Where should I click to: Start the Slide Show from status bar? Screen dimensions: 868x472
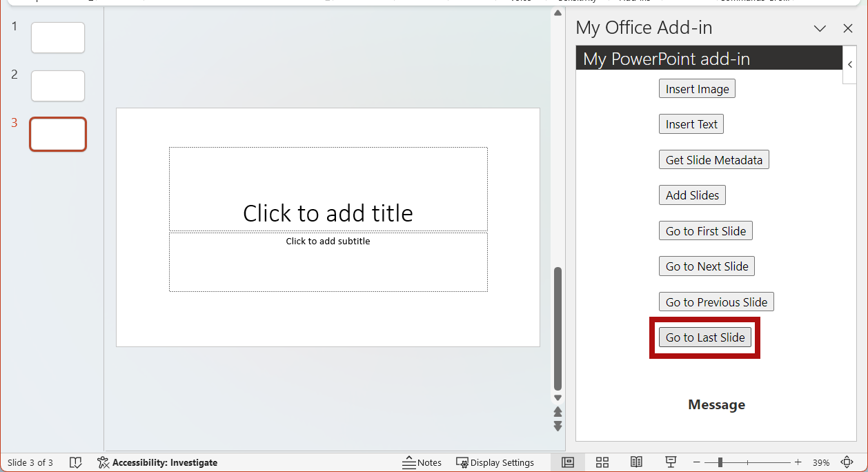(x=670, y=462)
